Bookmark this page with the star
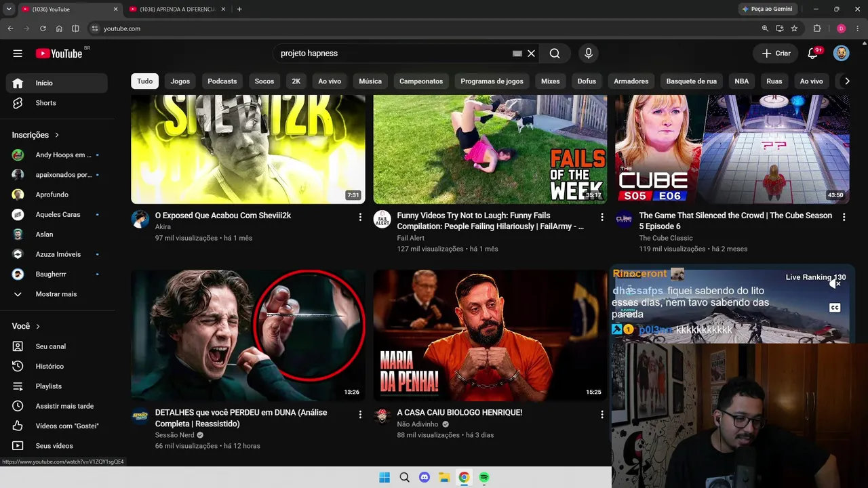 point(794,28)
